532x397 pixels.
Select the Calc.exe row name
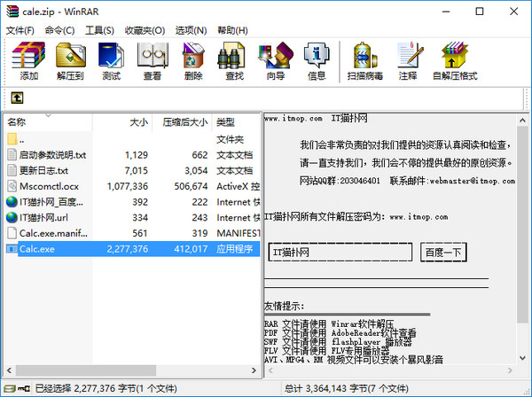pos(37,249)
